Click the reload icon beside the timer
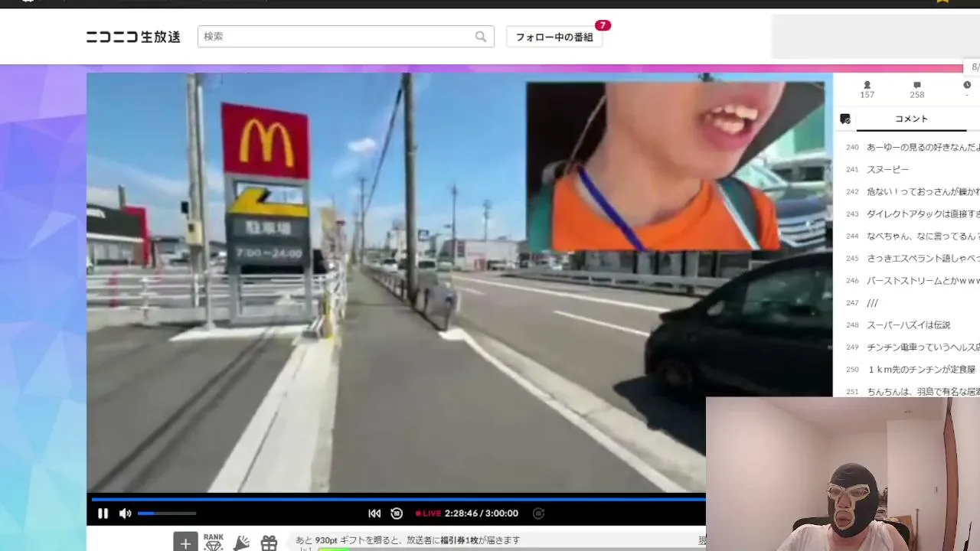This screenshot has width=980, height=551. (538, 514)
